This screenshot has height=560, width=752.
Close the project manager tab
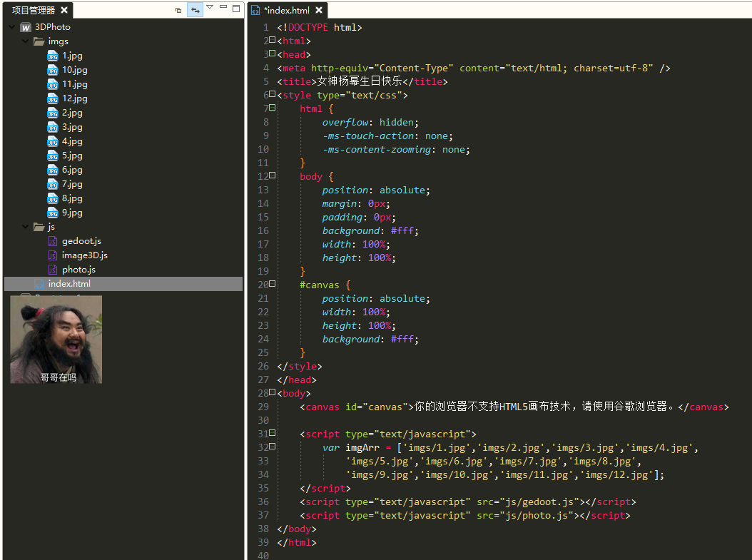pos(64,10)
